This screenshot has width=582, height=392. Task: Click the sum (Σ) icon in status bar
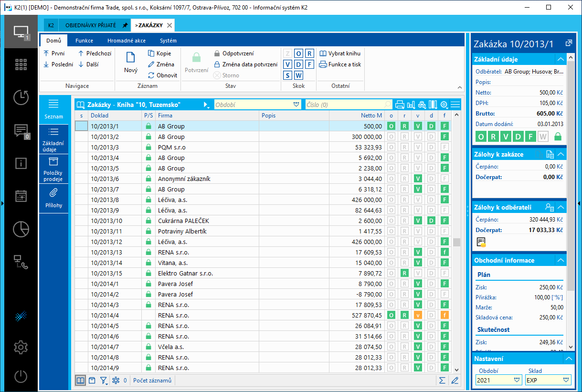(442, 380)
